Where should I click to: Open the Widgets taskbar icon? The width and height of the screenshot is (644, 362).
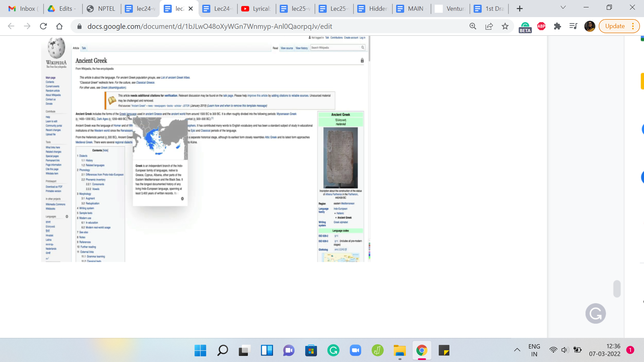tap(267, 351)
